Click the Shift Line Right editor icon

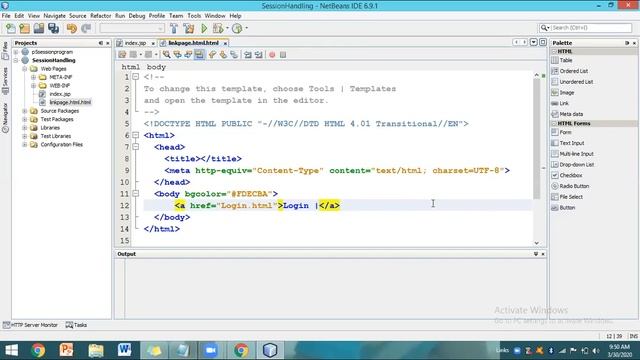coord(258,55)
